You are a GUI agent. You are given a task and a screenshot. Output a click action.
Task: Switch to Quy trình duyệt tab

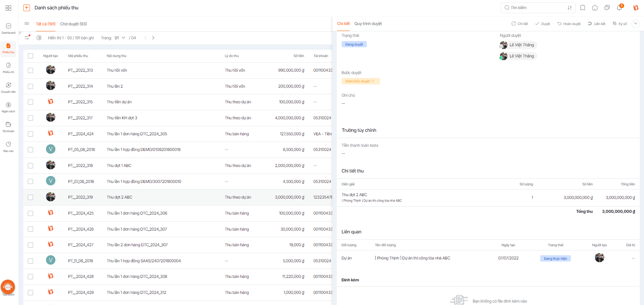(x=368, y=24)
